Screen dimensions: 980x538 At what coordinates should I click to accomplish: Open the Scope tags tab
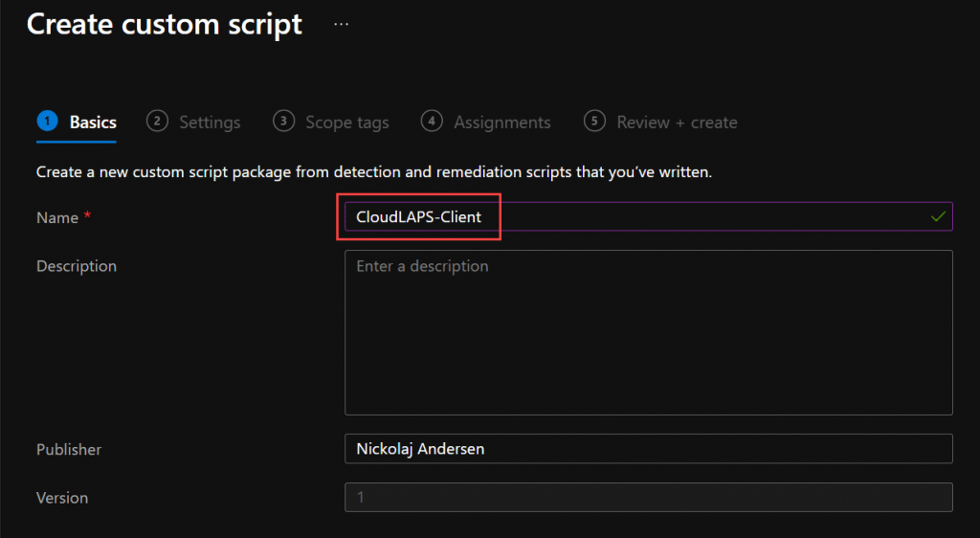coord(346,123)
